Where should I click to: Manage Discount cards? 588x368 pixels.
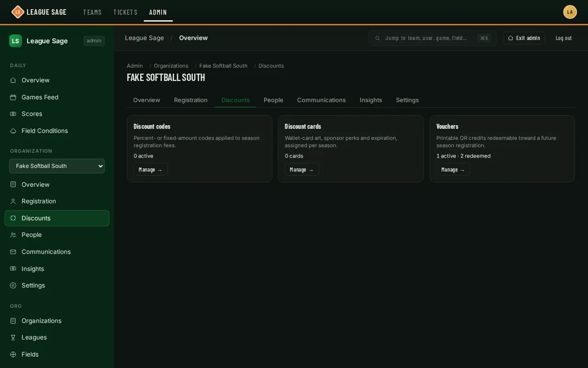click(302, 170)
